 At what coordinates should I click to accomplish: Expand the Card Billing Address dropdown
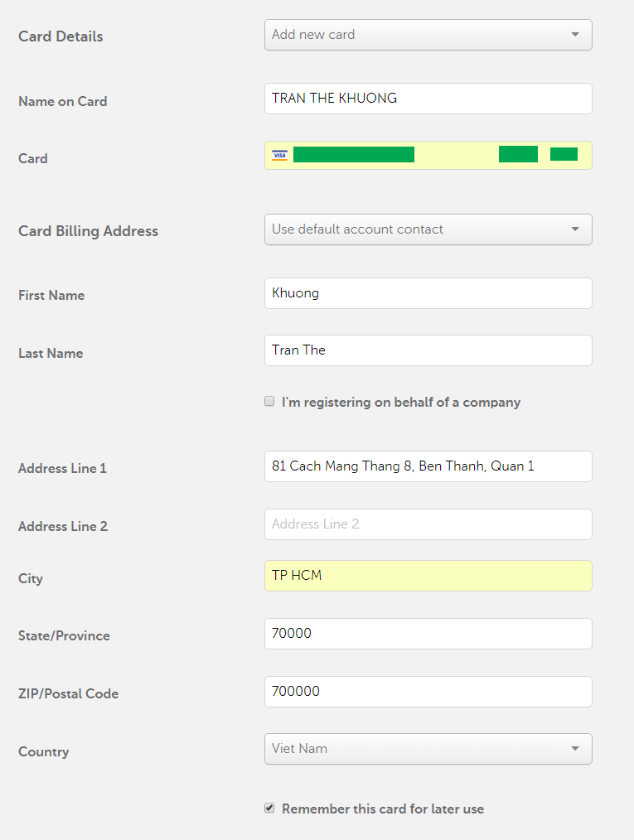pos(428,229)
